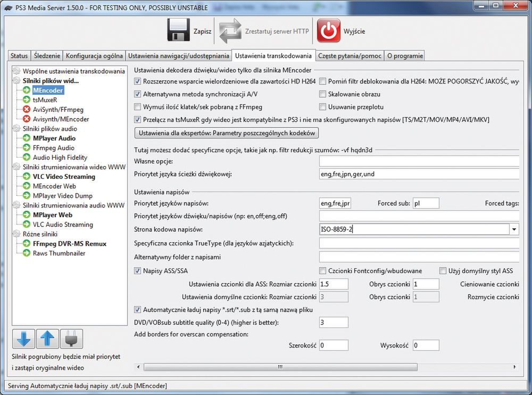Click the Zrestartuj serwer HTTP arrows icon

tap(230, 31)
